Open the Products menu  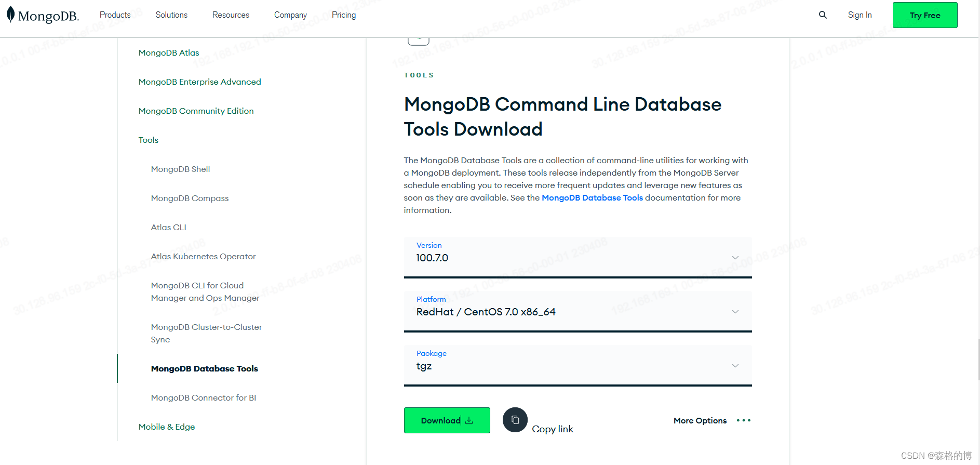click(115, 15)
